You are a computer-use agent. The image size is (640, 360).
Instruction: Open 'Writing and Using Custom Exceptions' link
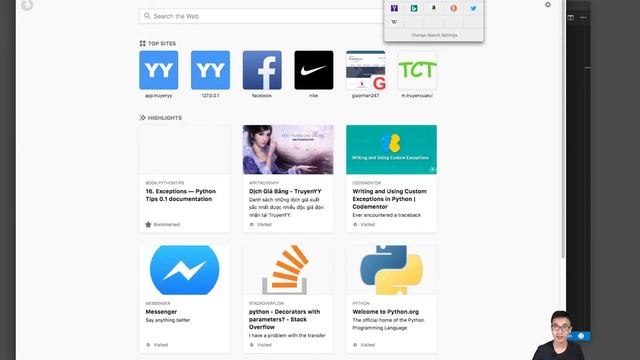tap(389, 199)
